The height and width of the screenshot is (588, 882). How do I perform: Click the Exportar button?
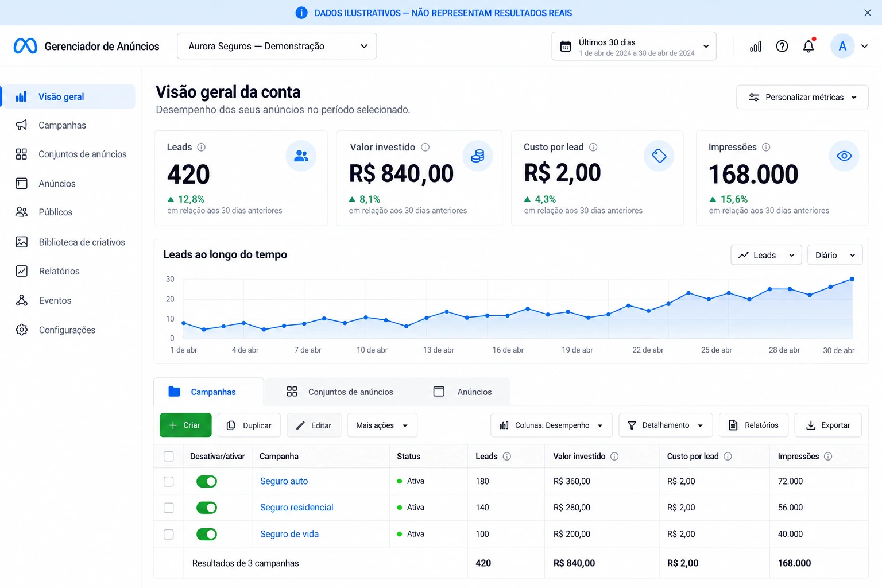[828, 425]
